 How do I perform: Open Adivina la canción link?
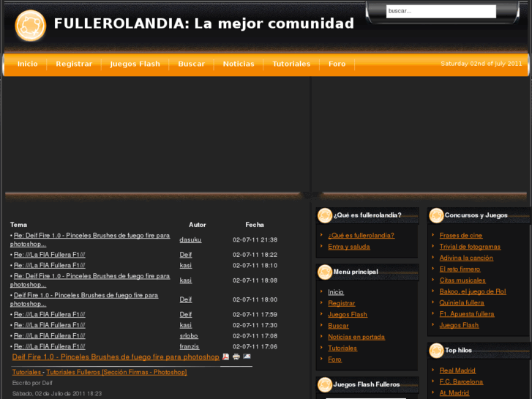coord(466,258)
